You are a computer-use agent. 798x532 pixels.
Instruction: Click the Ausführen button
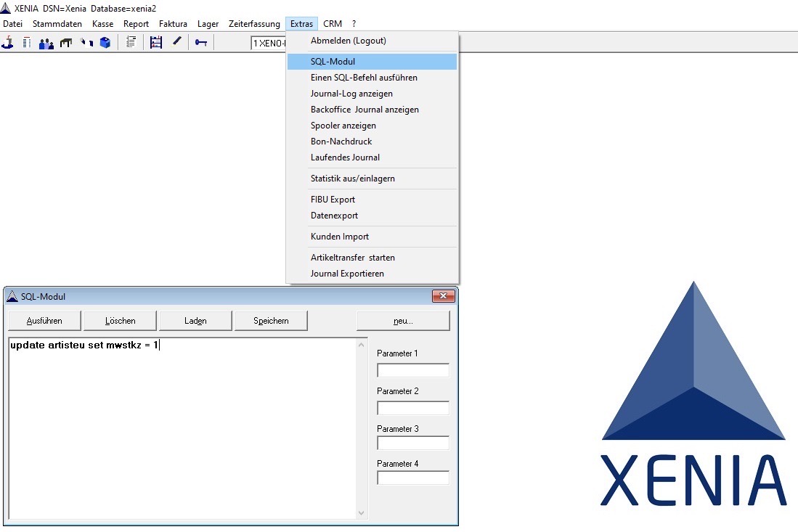(x=44, y=321)
